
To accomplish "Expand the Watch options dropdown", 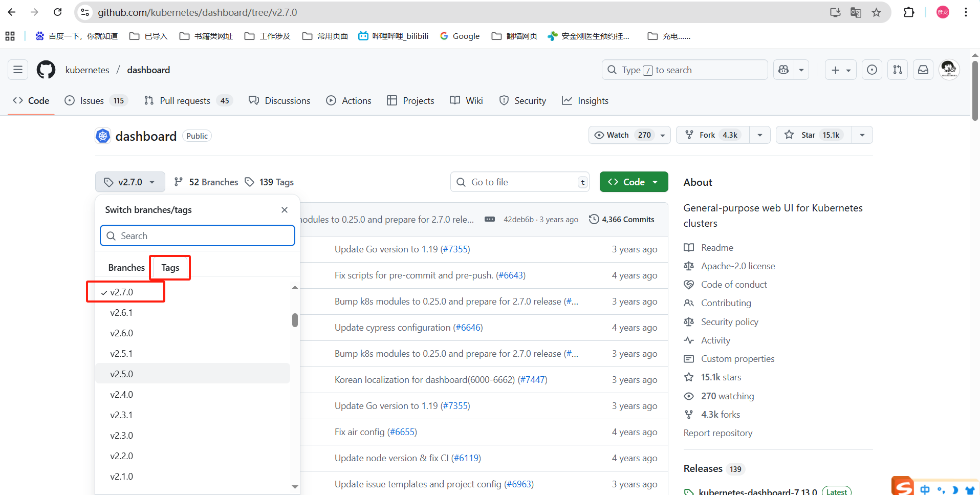I will click(x=663, y=135).
